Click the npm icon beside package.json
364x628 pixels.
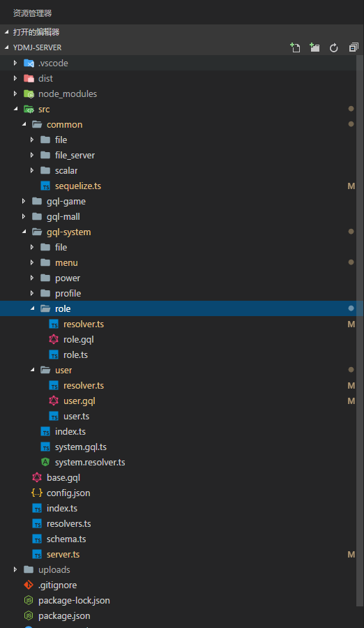[29, 615]
